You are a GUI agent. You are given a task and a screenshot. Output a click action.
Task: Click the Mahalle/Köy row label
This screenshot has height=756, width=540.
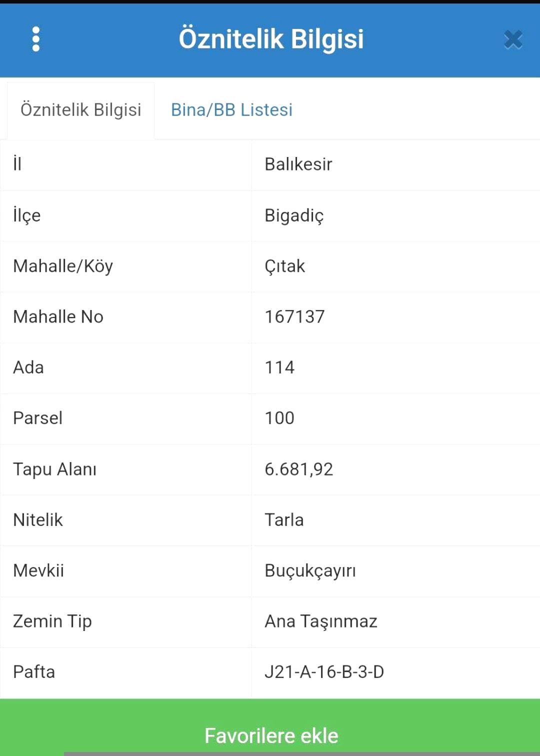[63, 266]
